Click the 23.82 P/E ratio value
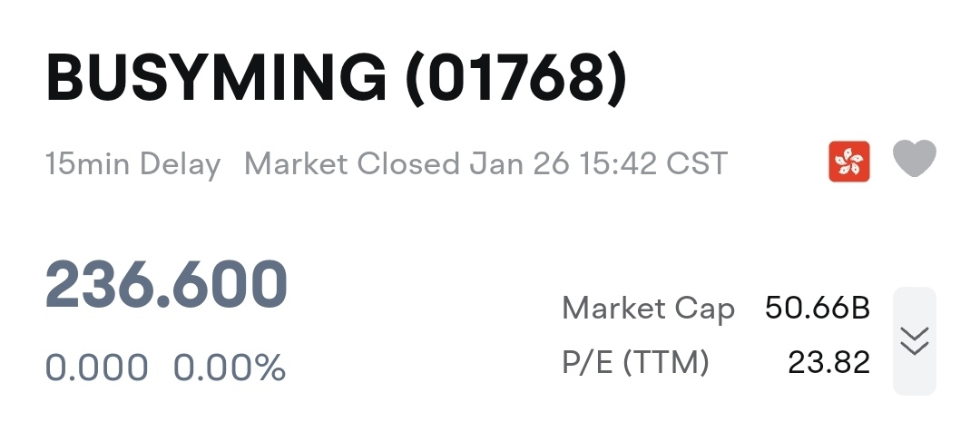Viewport: 980px width, 432px height. point(828,363)
